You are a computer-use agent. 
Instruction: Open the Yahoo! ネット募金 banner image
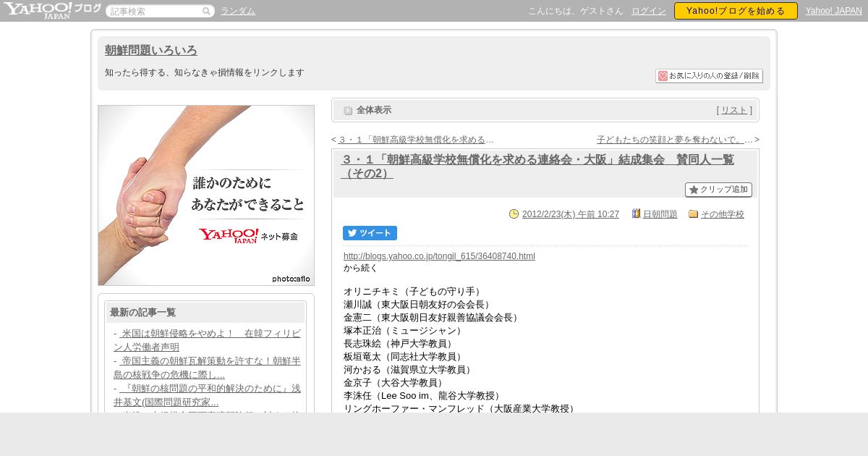[206, 195]
